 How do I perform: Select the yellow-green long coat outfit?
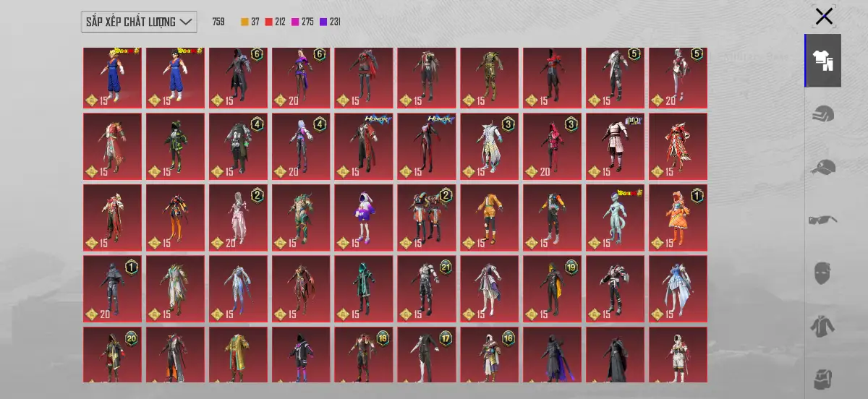(x=238, y=354)
